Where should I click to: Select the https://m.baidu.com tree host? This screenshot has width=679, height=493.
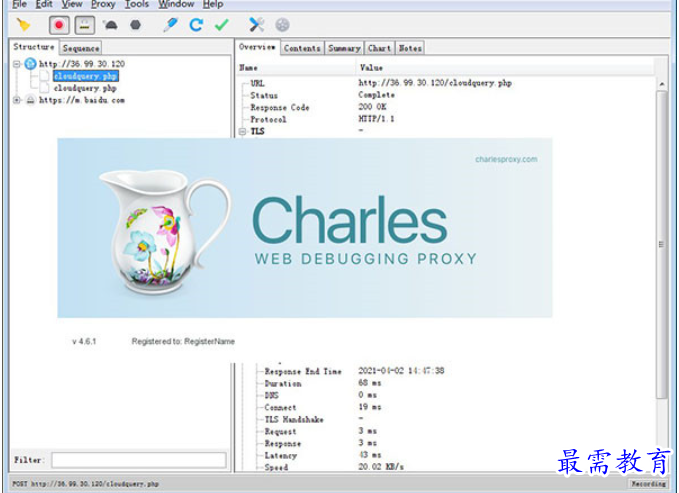[82, 100]
